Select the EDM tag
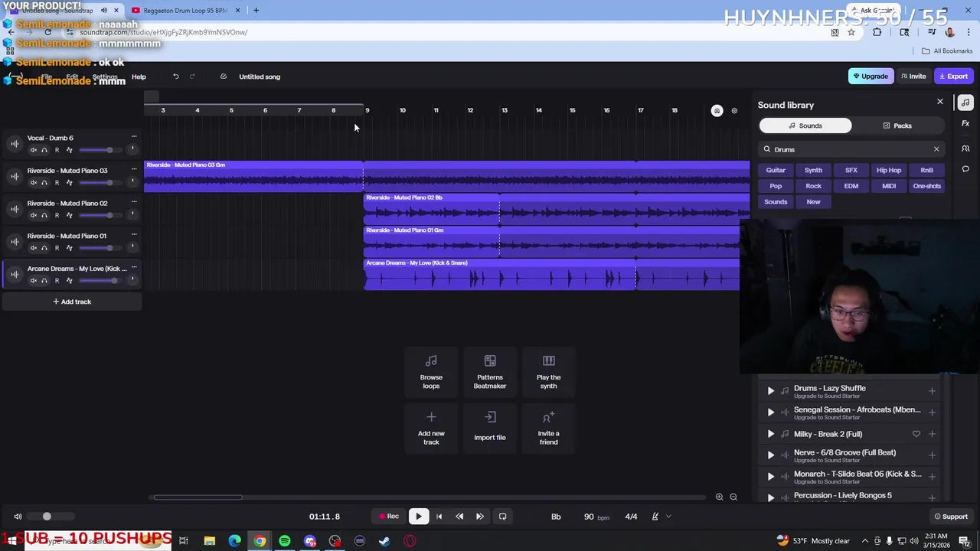 coord(851,186)
